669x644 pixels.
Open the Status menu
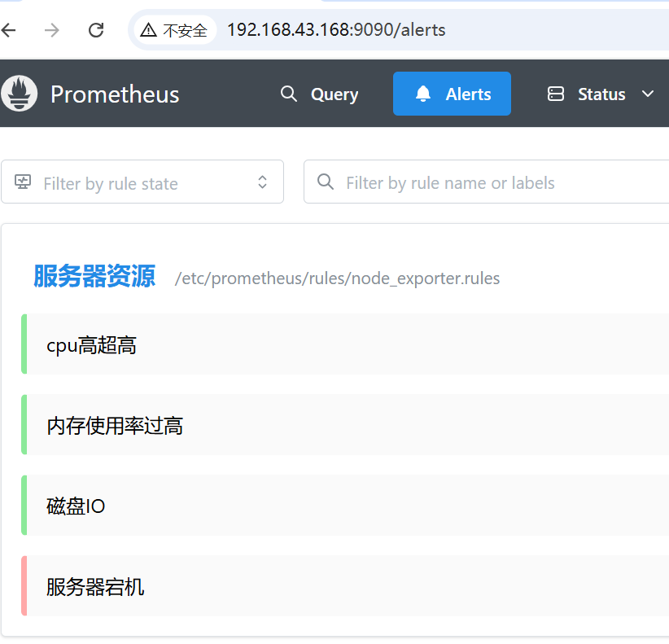[601, 94]
